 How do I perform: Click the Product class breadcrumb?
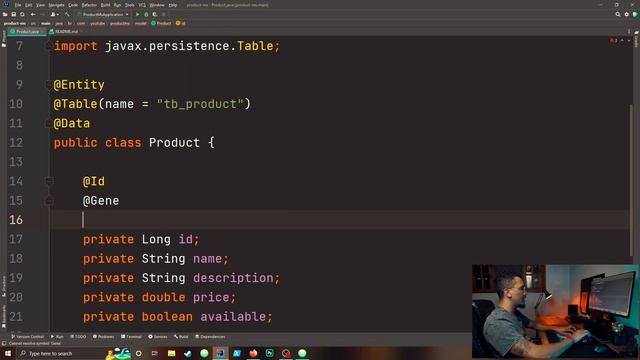(x=161, y=23)
